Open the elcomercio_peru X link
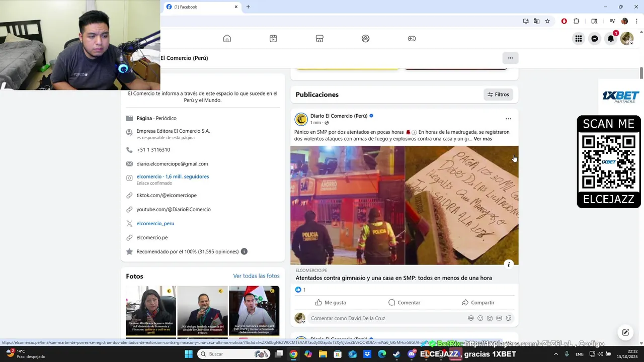Screen dimensions: 644x362 coord(155,223)
